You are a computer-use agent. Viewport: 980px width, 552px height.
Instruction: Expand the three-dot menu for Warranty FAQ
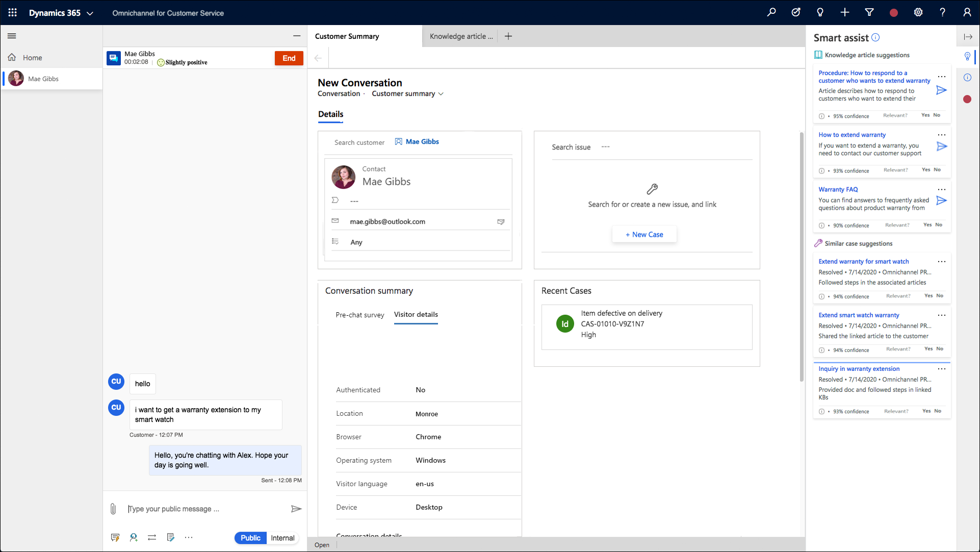pos(942,189)
